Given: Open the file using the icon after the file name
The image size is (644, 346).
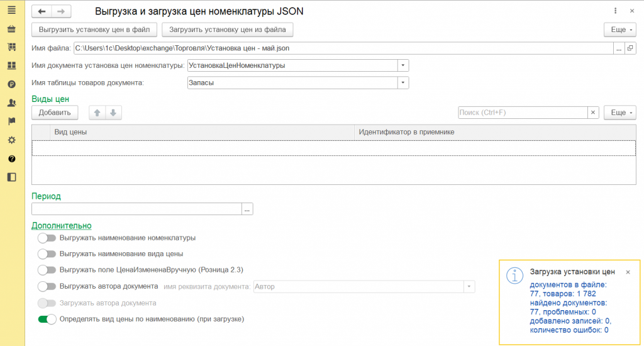Looking at the screenshot, I should (x=630, y=48).
